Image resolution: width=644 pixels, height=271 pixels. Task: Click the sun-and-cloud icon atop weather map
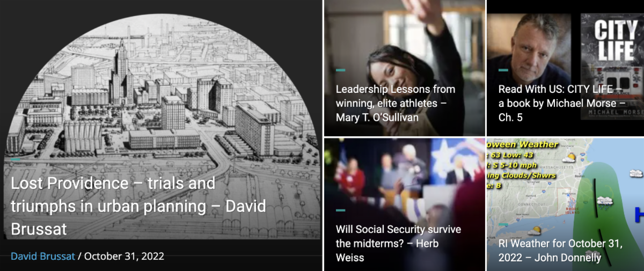[x=568, y=157]
